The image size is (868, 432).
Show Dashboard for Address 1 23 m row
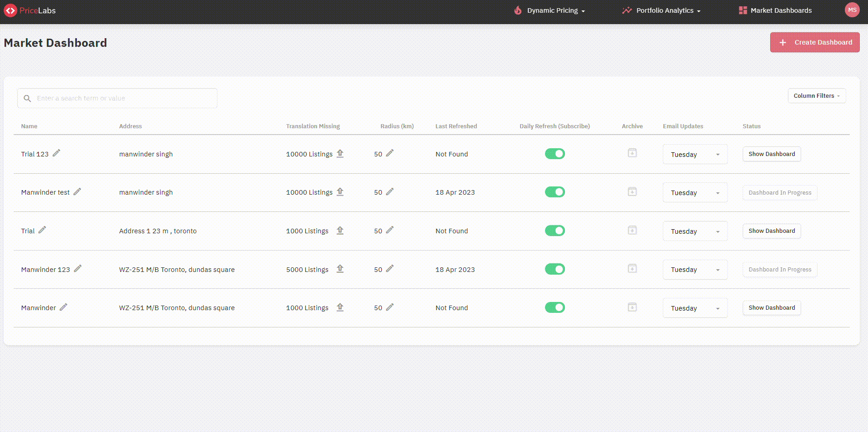click(x=772, y=231)
